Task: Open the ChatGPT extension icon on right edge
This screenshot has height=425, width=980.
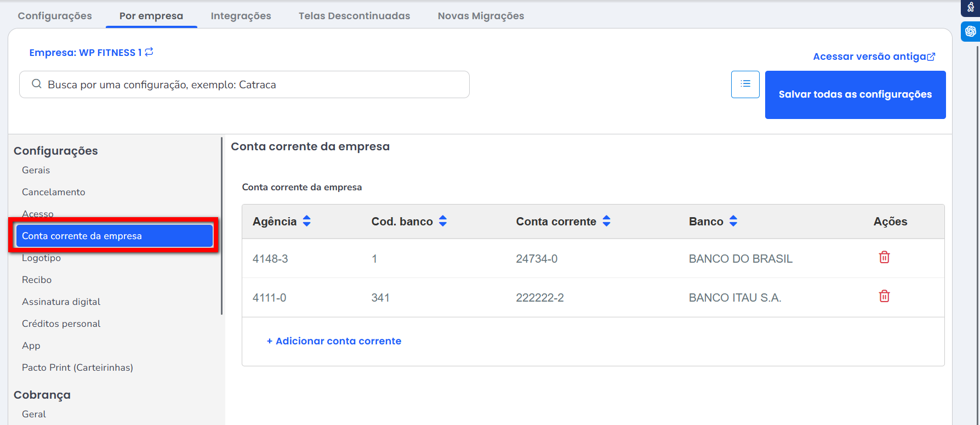Action: 970,31
